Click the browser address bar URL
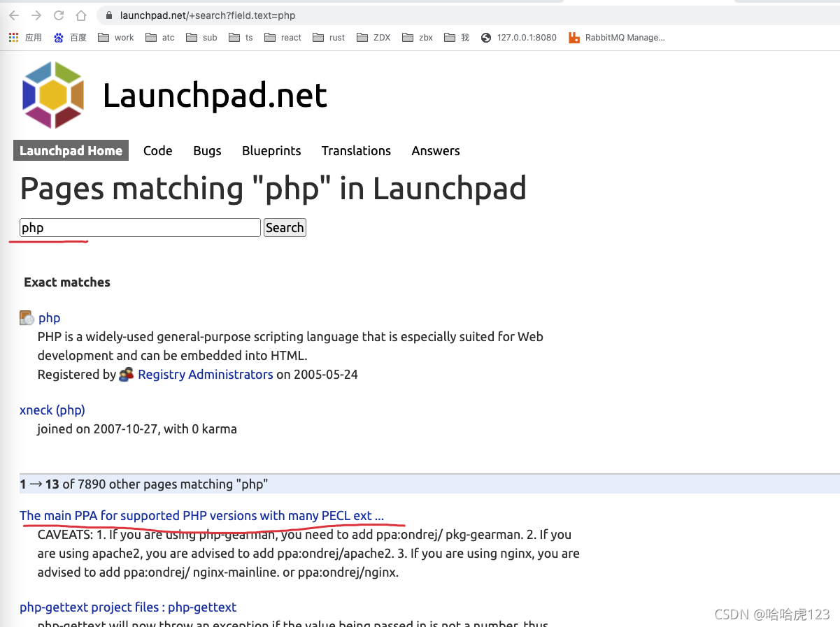 coord(208,15)
